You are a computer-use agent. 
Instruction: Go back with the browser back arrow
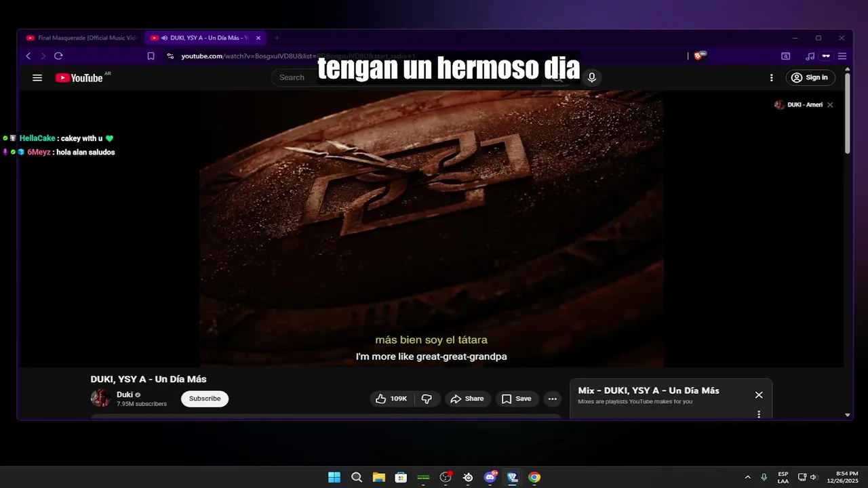pos(28,56)
